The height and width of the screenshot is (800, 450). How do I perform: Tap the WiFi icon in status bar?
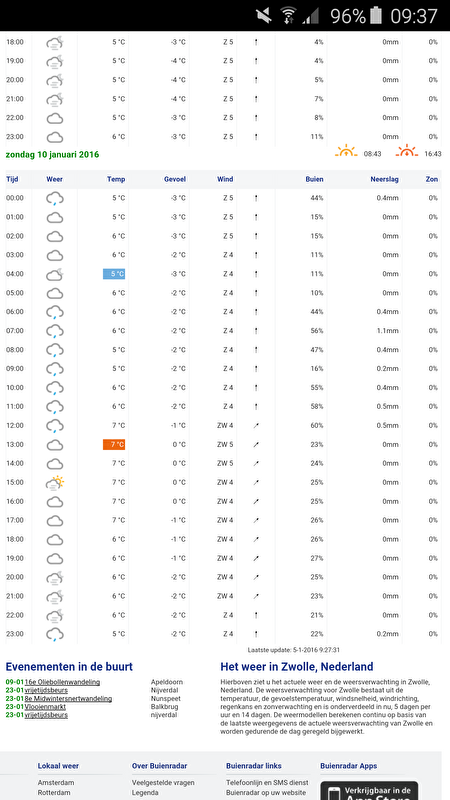pos(289,16)
